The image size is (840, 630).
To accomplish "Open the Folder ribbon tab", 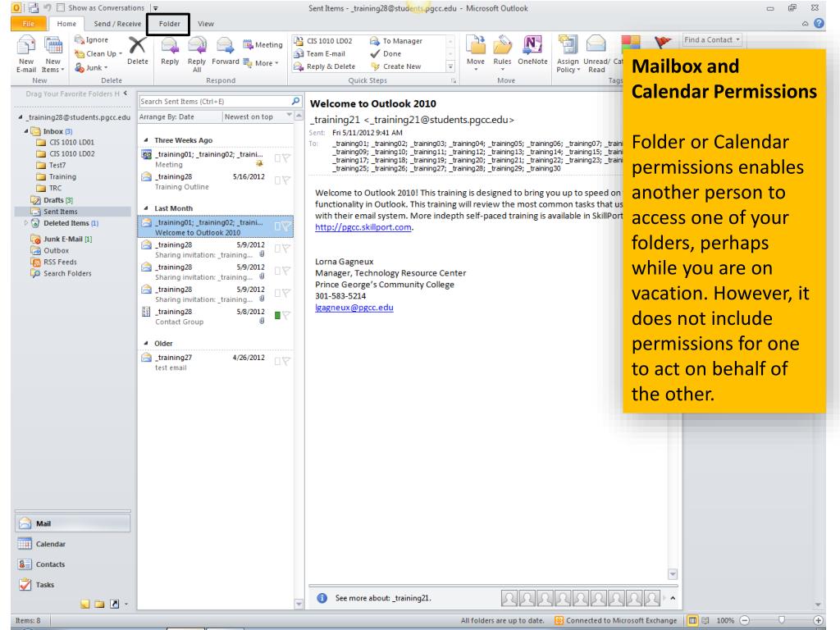I will click(x=169, y=24).
